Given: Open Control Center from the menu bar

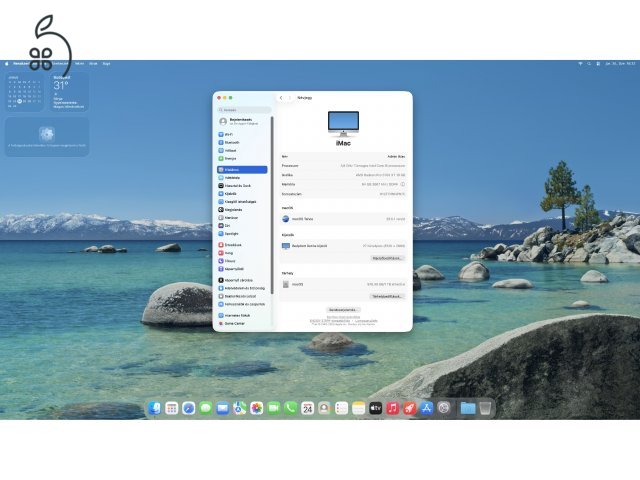Looking at the screenshot, I should 598,64.
